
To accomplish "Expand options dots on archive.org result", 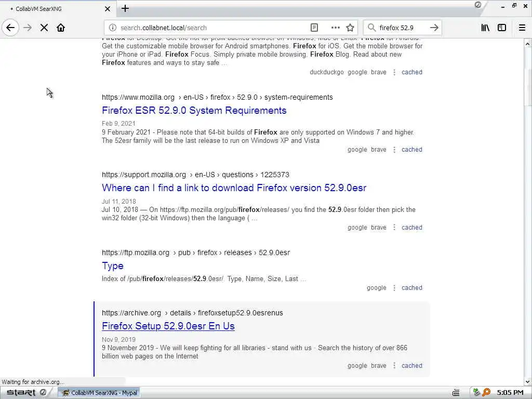I will 394,366.
